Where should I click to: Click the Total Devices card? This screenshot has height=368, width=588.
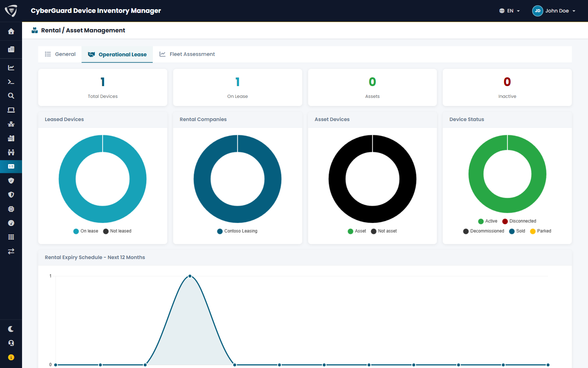tap(103, 88)
